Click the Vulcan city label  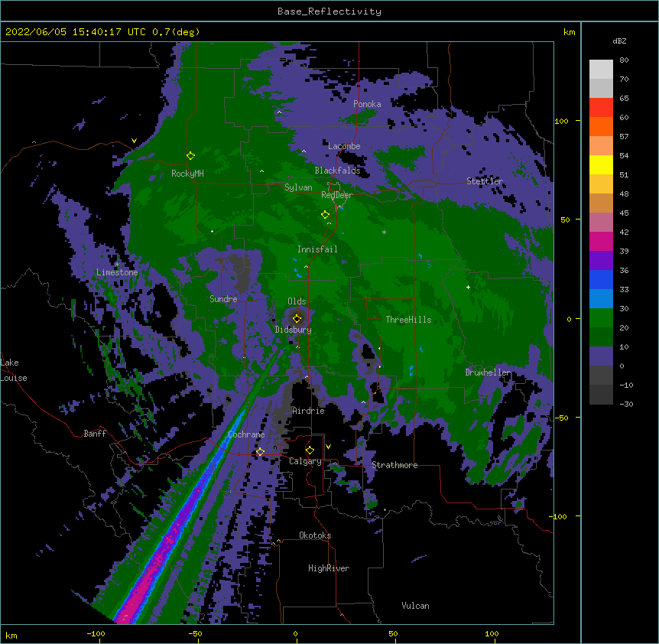[x=415, y=606]
